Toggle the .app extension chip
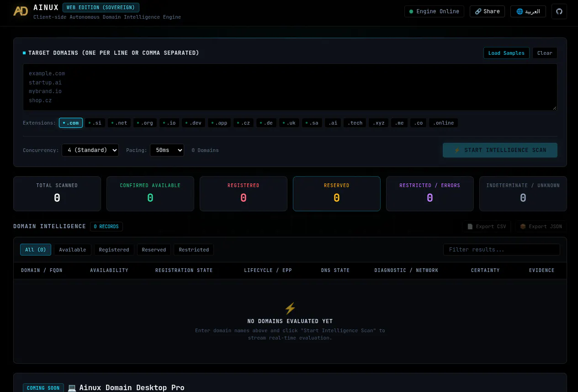This screenshot has height=392, width=578. 219,123
